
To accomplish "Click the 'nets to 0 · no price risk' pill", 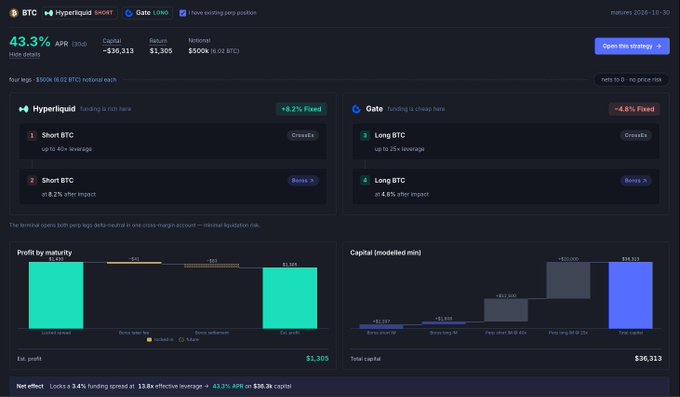I will click(x=631, y=80).
